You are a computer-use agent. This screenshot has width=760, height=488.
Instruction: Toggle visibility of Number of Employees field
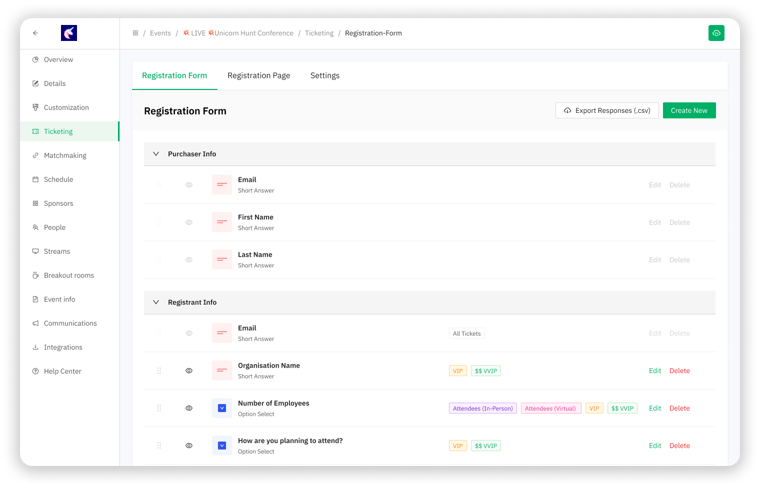189,408
